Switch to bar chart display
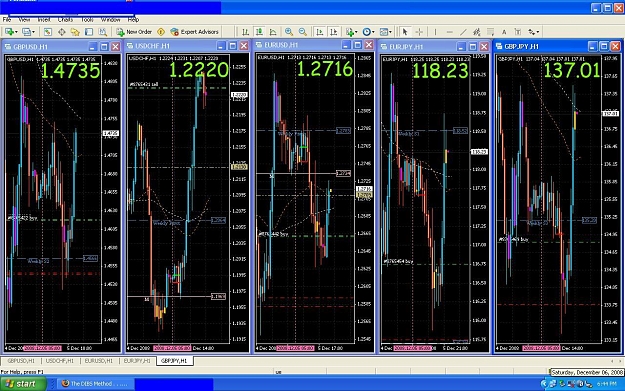This screenshot has width=625, height=391. pos(246,32)
